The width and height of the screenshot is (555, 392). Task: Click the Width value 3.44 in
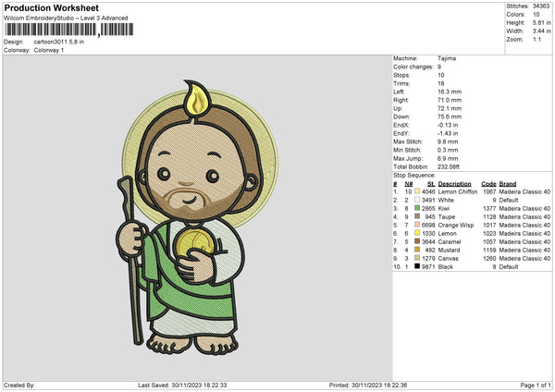point(542,31)
